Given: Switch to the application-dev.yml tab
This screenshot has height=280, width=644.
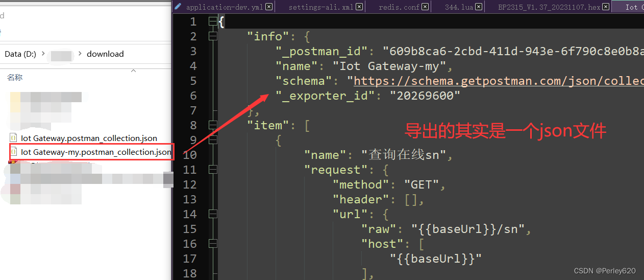Looking at the screenshot, I should (225, 7).
